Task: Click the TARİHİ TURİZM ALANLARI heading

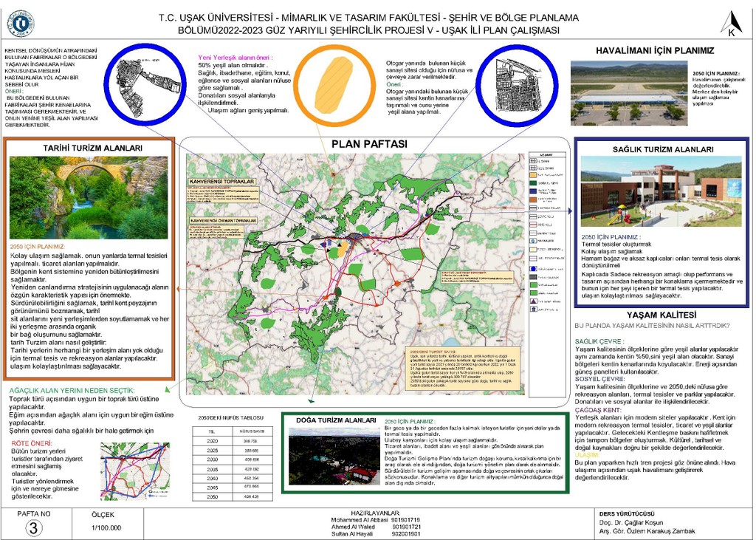Action: click(x=92, y=148)
